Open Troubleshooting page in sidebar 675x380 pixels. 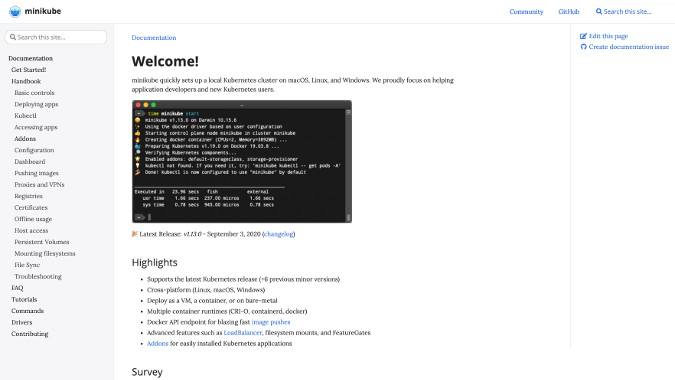coord(38,276)
